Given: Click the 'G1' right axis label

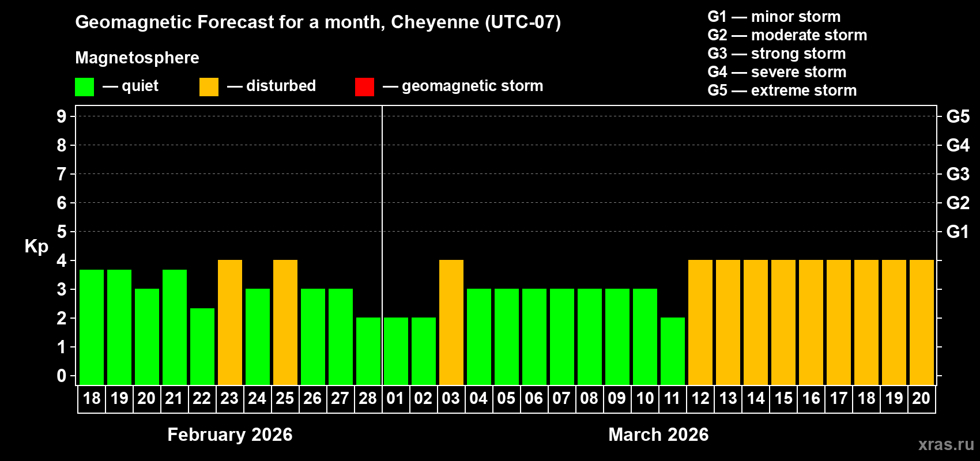Looking at the screenshot, I should [x=958, y=232].
